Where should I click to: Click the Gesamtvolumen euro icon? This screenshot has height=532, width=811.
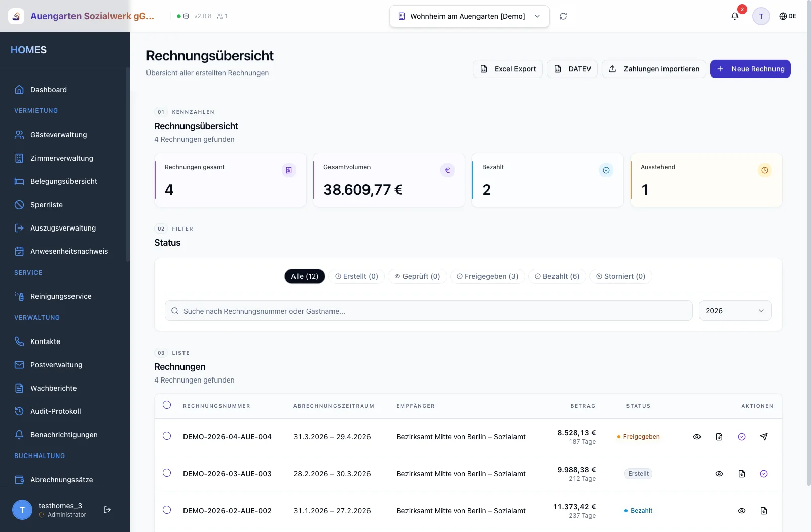(448, 170)
